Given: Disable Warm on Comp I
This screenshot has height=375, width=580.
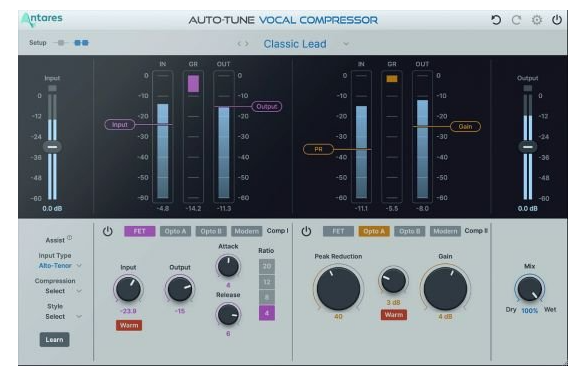Looking at the screenshot, I should [129, 325].
